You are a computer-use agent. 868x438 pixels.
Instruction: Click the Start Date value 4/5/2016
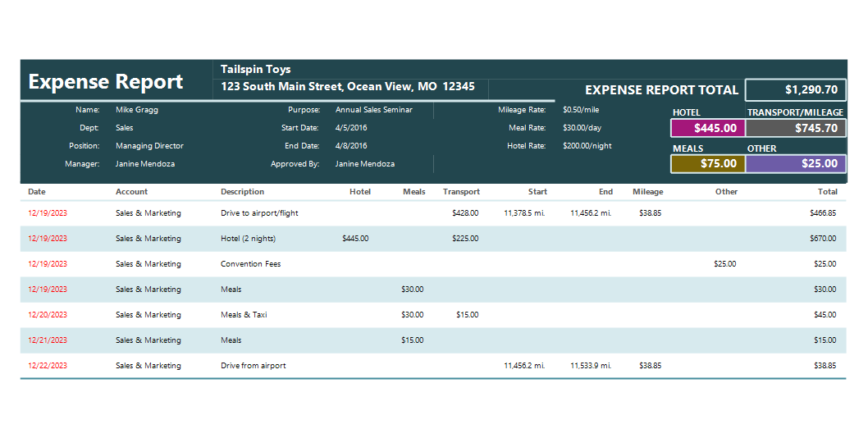point(351,127)
